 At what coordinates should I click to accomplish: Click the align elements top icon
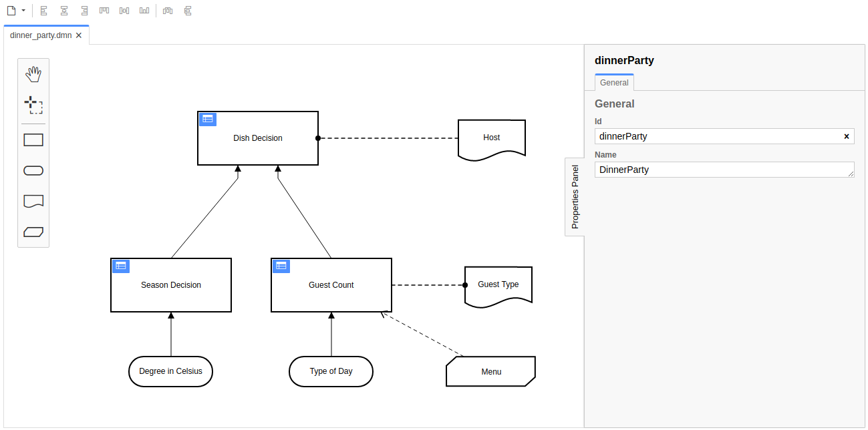pyautogui.click(x=104, y=11)
